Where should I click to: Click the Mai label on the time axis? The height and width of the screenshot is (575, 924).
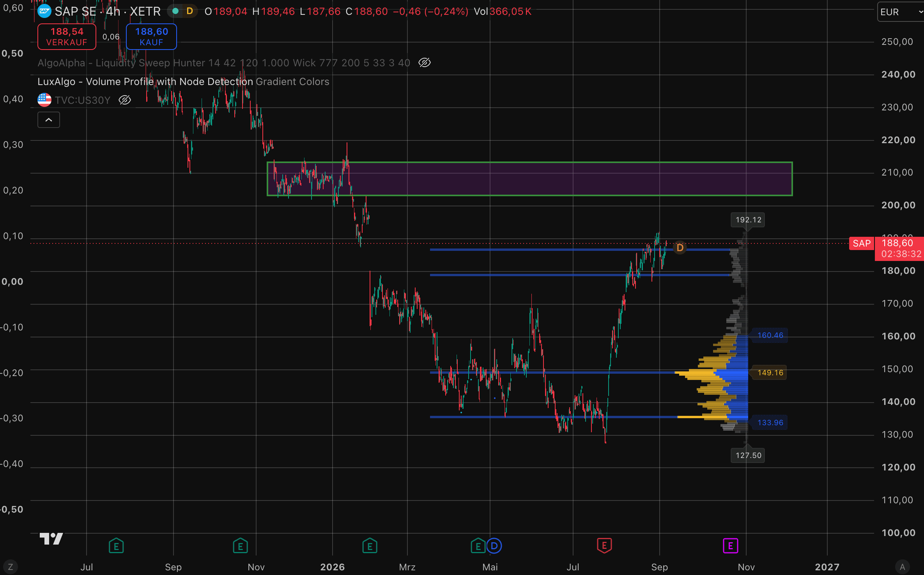tap(490, 567)
